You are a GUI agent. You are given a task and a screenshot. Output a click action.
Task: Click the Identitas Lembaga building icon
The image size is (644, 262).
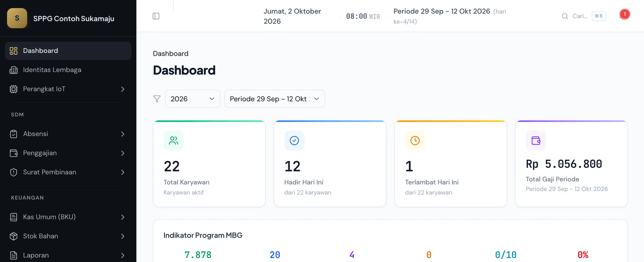tap(13, 70)
